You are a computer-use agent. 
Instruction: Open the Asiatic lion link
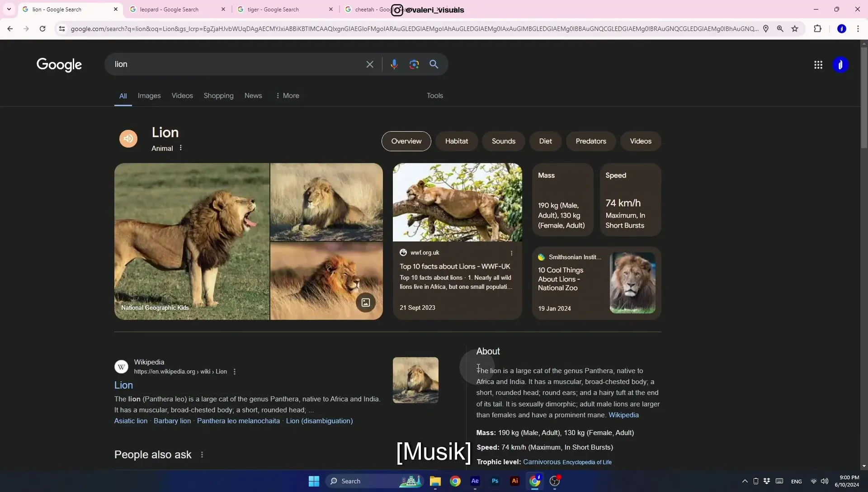click(131, 421)
